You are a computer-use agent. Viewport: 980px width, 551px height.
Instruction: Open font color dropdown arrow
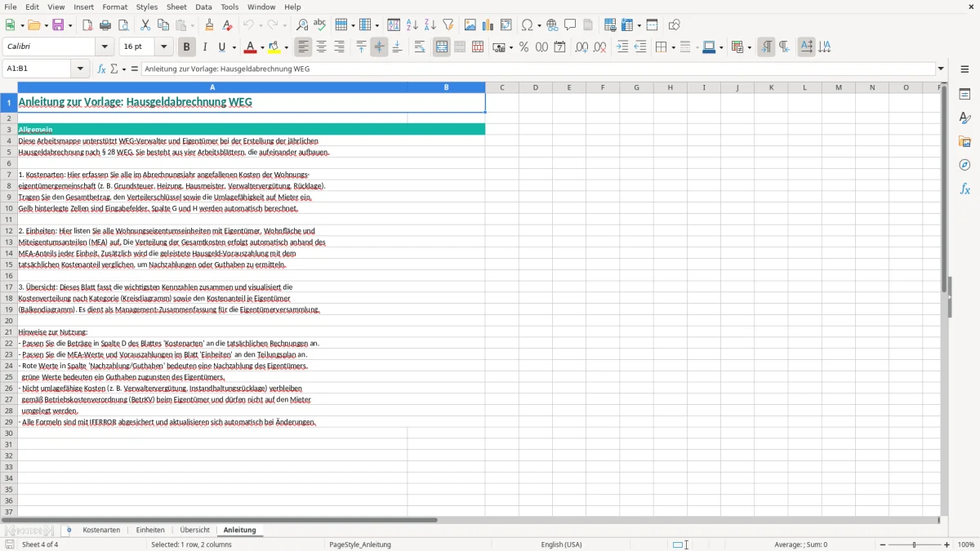tap(262, 47)
